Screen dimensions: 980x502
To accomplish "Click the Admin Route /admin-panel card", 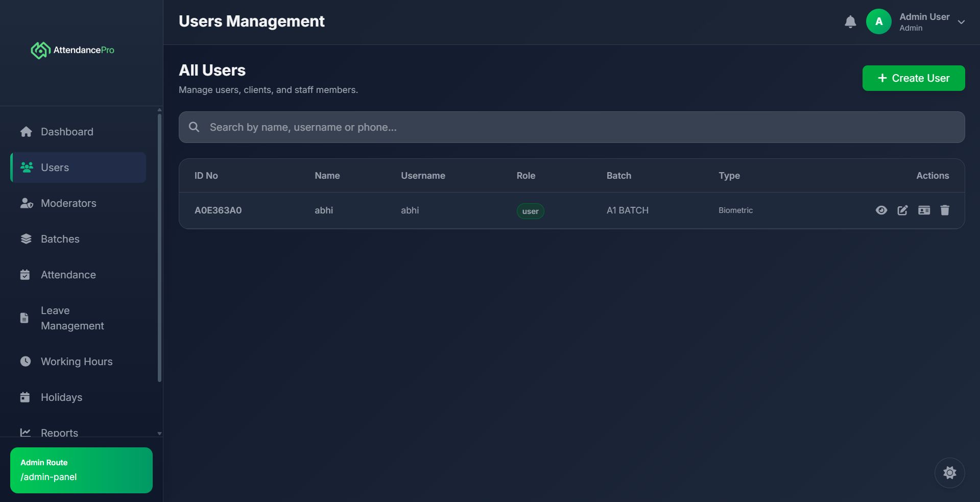I will click(x=81, y=470).
